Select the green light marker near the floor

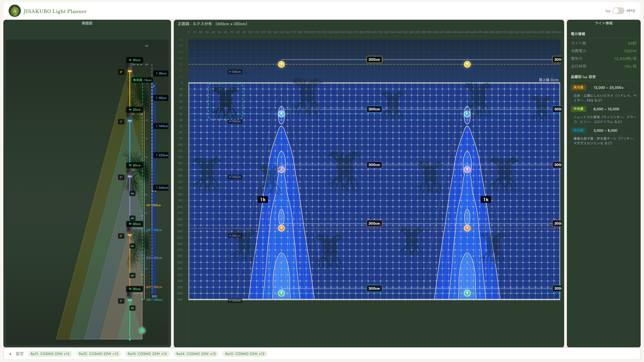[x=281, y=293]
